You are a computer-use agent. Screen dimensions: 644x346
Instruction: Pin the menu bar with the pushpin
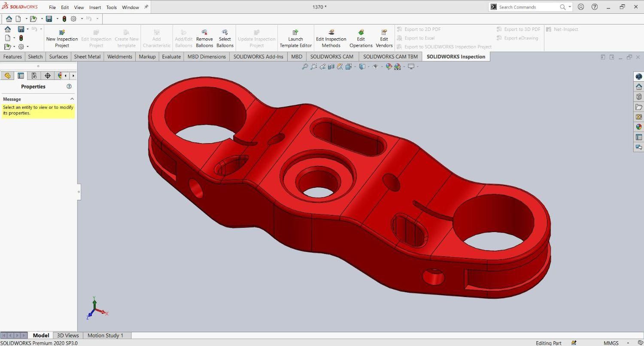coord(146,7)
